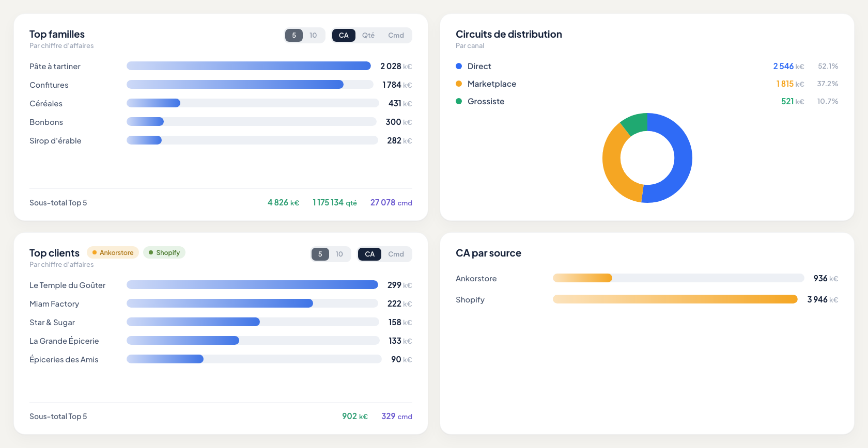
Task: Click the 10.7% share value
Action: 828,101
